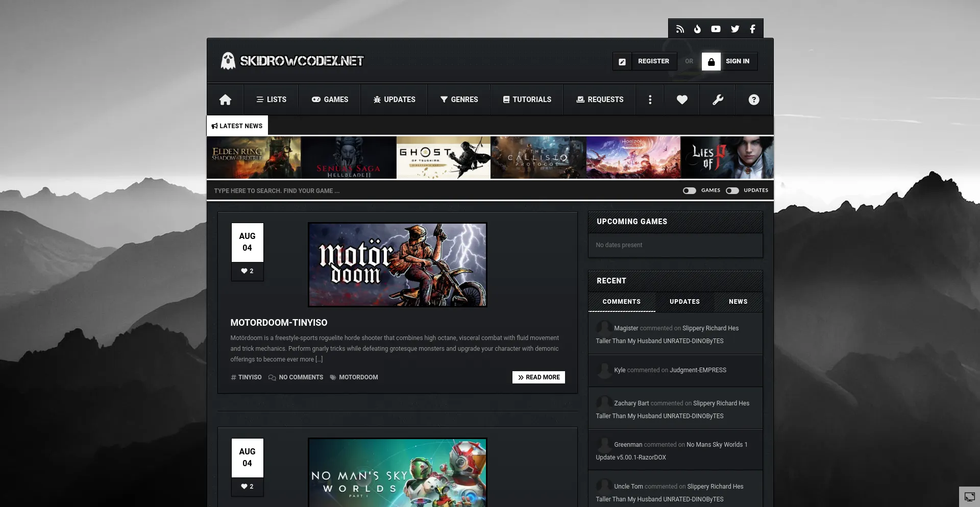Open the RSS feed icon
The height and width of the screenshot is (507, 980).
[x=680, y=29]
